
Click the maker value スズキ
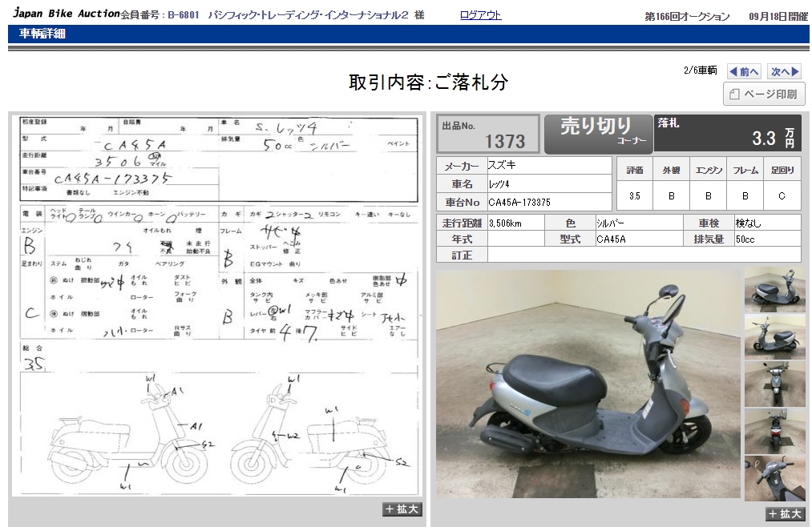coord(549,165)
